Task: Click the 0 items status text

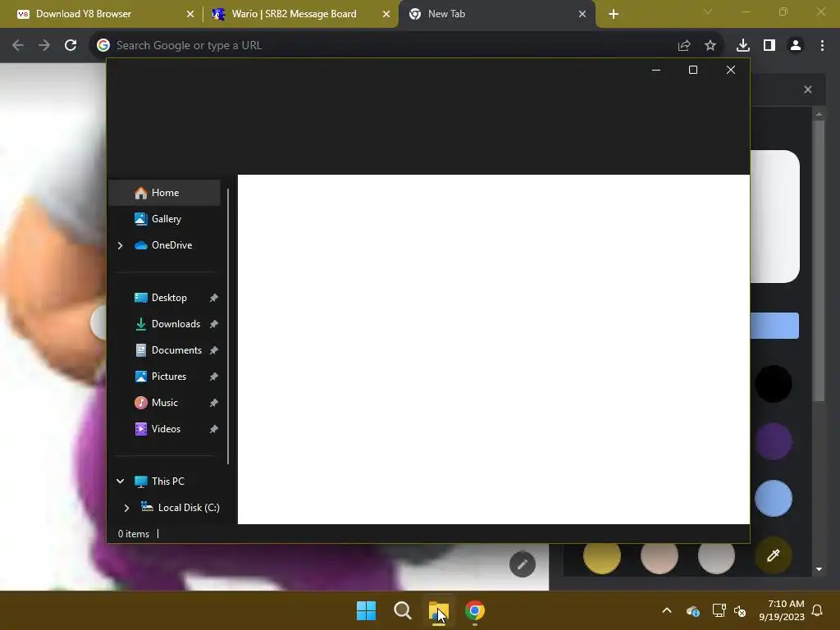Action: pos(134,533)
